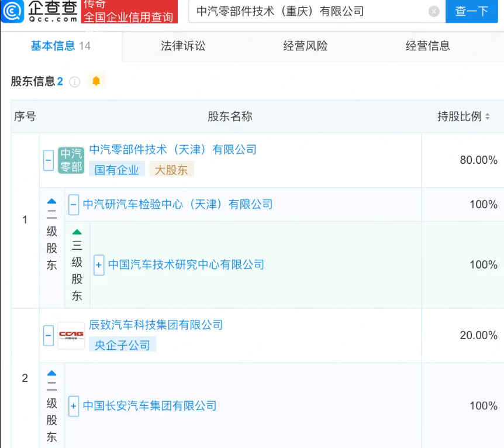The image size is (504, 448).
Task: Click the bell notification icon near 股东信息
Action: 96,81
